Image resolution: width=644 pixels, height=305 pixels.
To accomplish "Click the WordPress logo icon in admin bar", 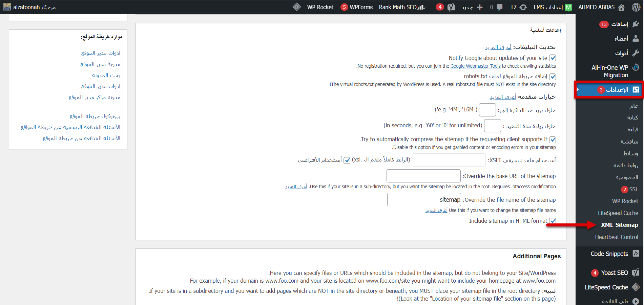I will (636, 7).
